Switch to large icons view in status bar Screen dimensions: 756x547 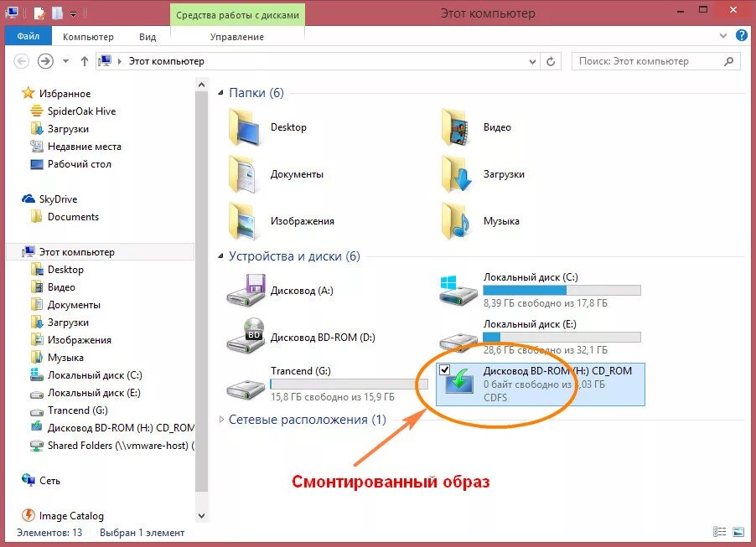click(x=738, y=532)
